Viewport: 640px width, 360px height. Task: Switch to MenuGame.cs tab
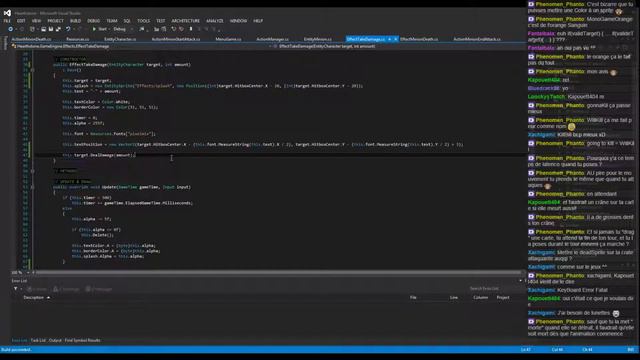(229, 39)
